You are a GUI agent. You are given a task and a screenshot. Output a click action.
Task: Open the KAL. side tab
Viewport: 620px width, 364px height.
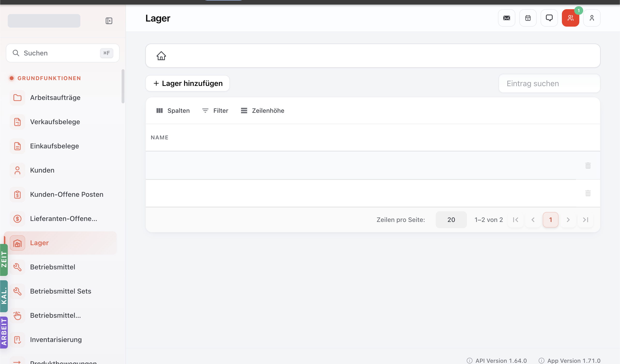click(x=4, y=296)
